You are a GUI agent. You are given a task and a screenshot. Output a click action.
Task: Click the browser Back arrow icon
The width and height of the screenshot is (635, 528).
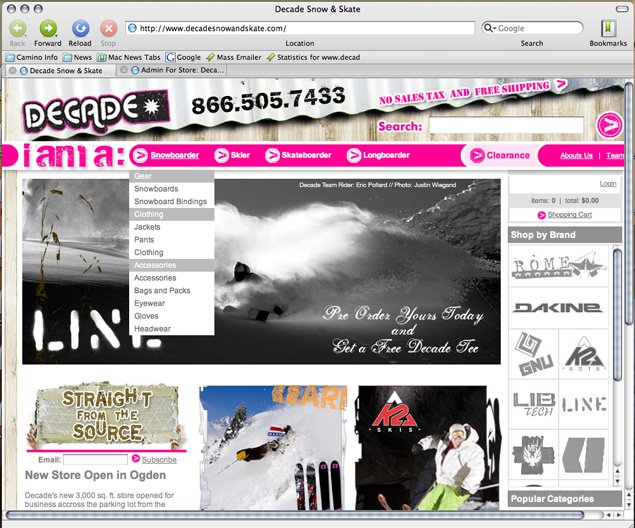(17, 28)
